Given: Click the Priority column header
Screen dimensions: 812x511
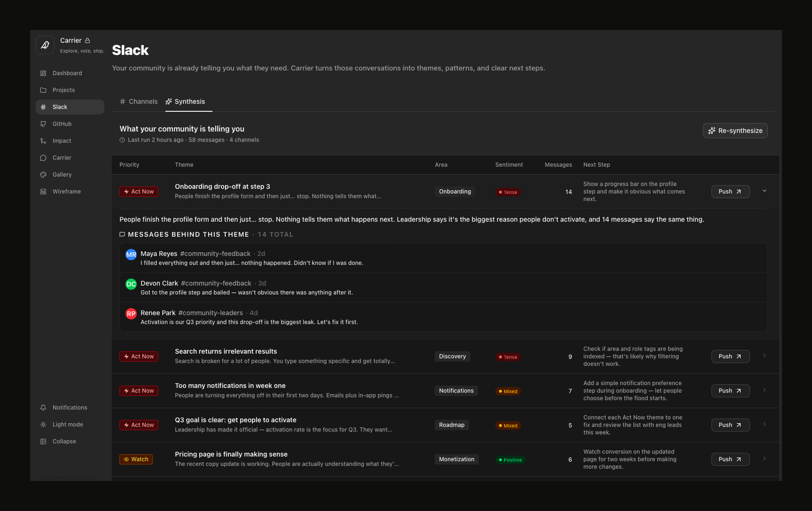Looking at the screenshot, I should pyautogui.click(x=129, y=165).
